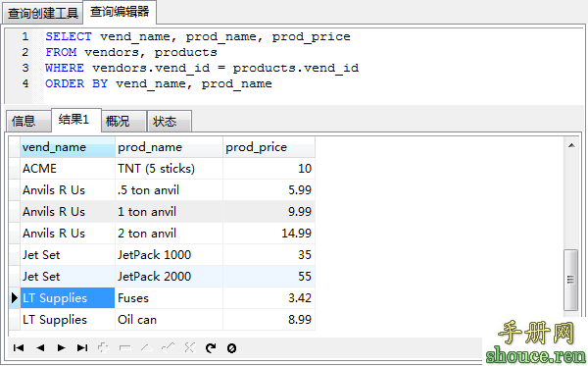The height and width of the screenshot is (366, 588).
Task: Open the 概况 tab
Action: click(x=124, y=121)
